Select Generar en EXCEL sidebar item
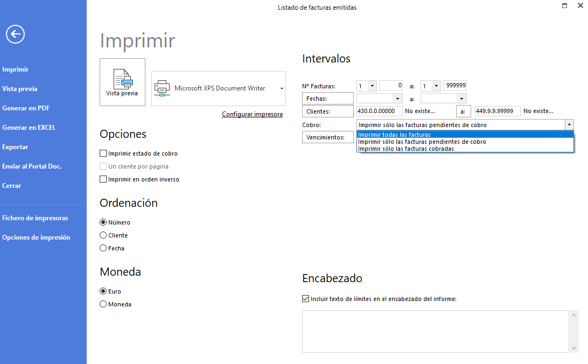This screenshot has width=588, height=364. (29, 128)
